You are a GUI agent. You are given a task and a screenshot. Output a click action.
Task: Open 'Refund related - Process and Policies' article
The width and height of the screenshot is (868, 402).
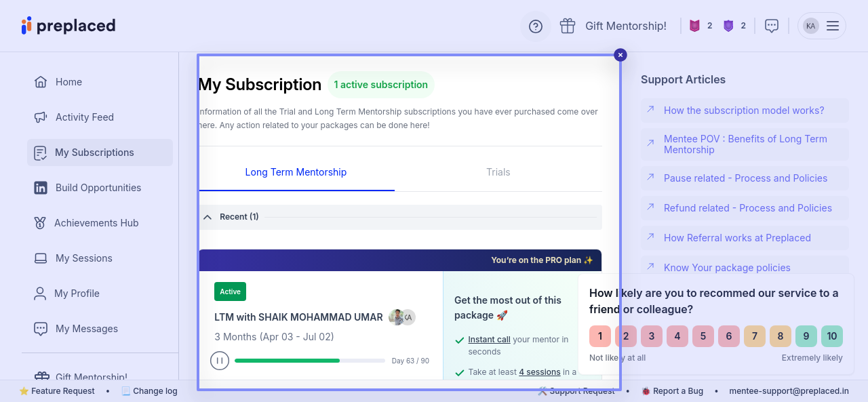tap(747, 208)
